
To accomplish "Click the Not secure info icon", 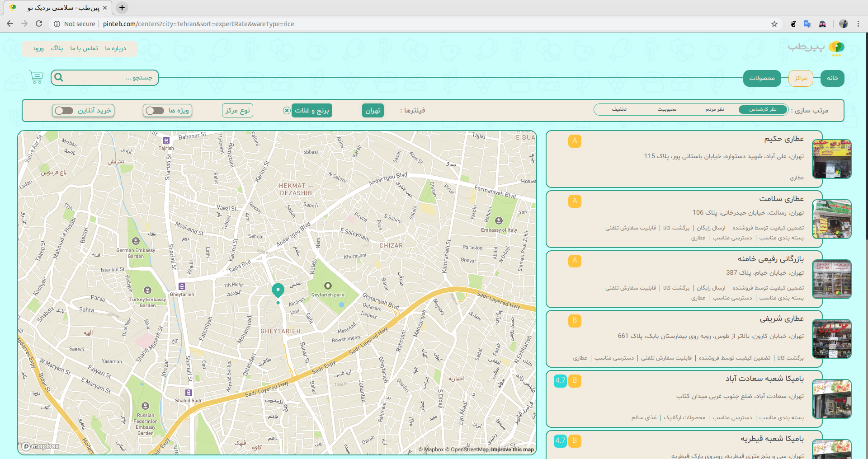I will pos(57,24).
